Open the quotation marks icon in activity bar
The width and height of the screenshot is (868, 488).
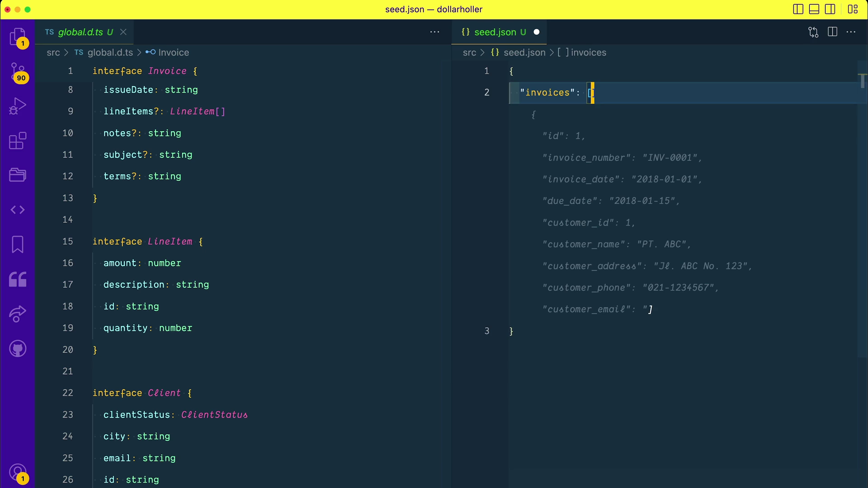click(x=18, y=279)
